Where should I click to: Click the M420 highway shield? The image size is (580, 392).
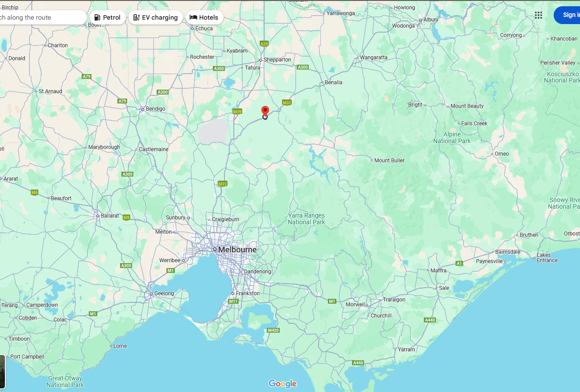[x=273, y=330]
